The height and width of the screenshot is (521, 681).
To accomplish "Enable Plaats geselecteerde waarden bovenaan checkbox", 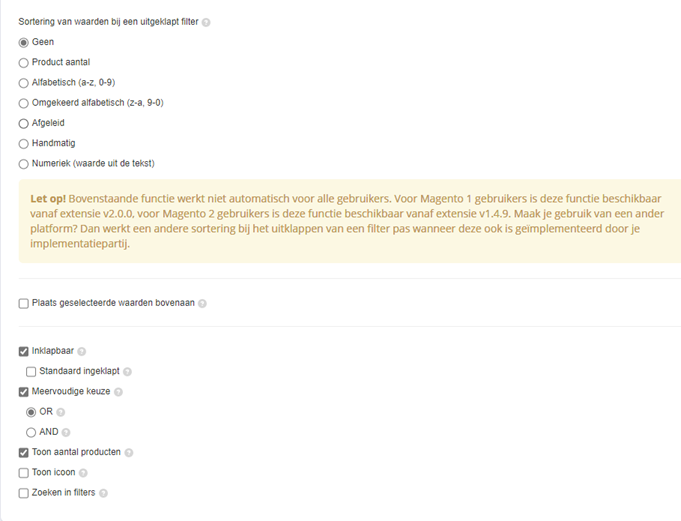I will [x=23, y=303].
